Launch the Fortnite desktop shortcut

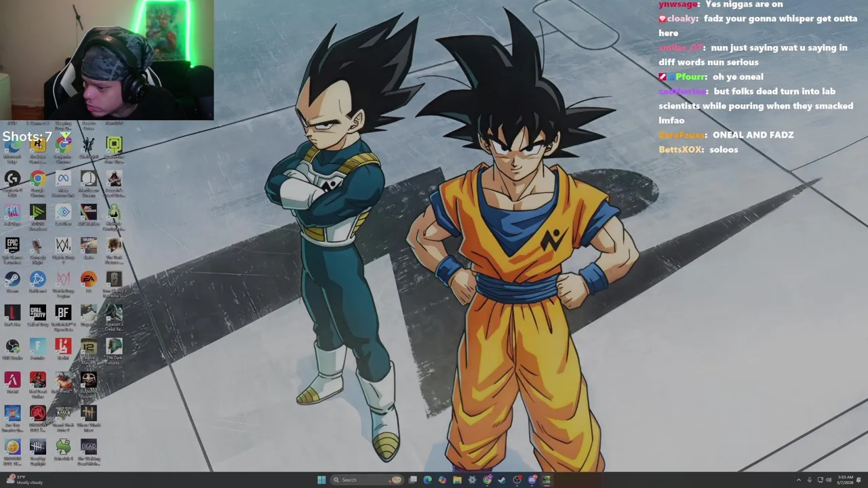[37, 349]
